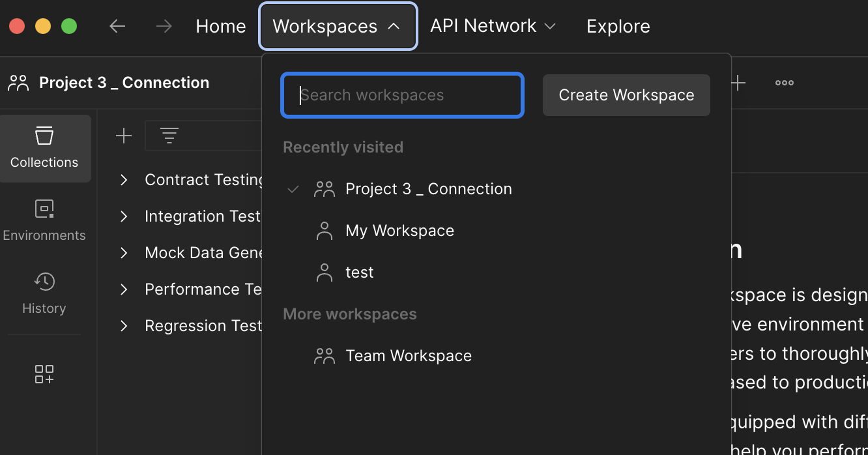Switch to My Workspace
The image size is (868, 455).
[399, 231]
